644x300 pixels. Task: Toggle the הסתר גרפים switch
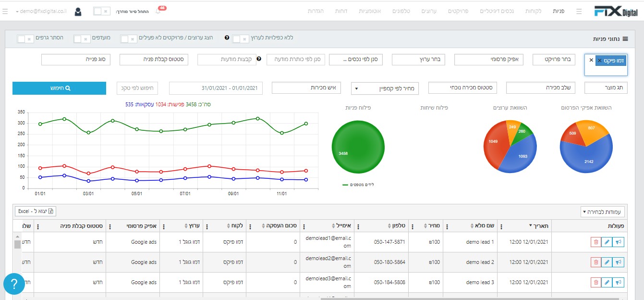click(25, 38)
